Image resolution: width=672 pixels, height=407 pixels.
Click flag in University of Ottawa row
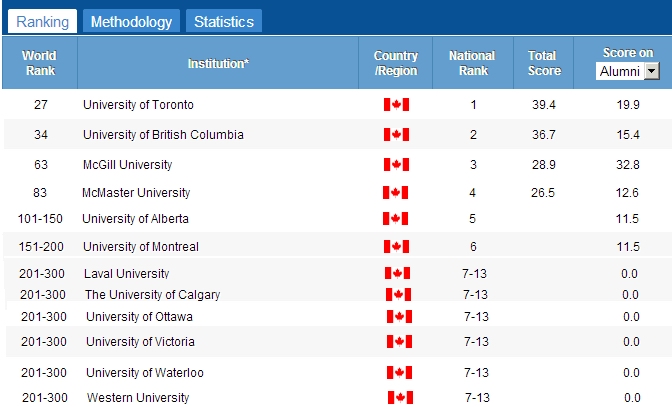point(399,317)
